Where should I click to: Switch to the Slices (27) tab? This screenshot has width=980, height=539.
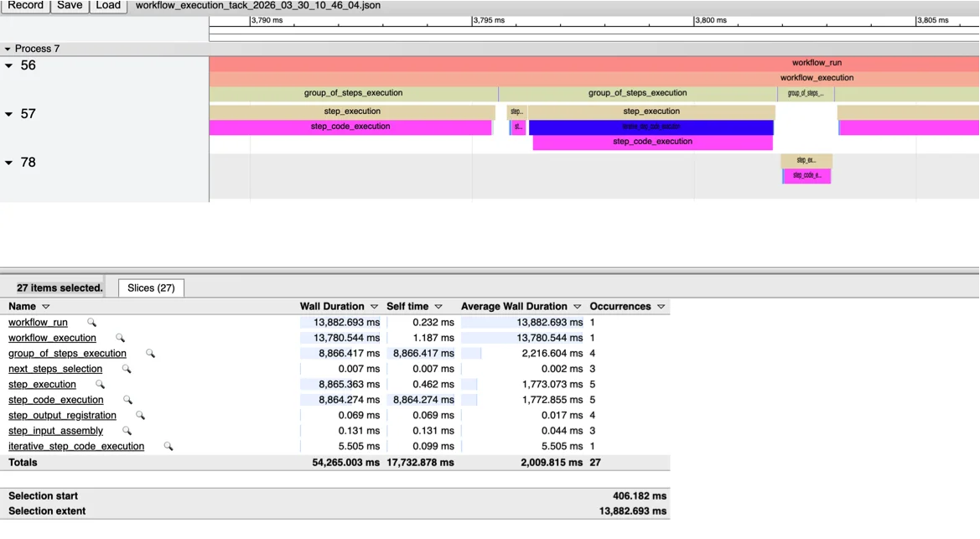pos(150,287)
